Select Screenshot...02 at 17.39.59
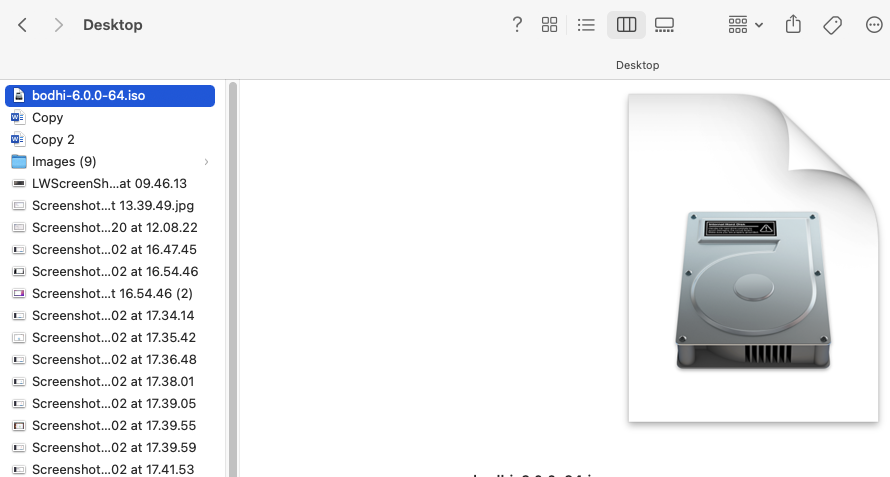This screenshot has height=477, width=890. click(x=110, y=447)
